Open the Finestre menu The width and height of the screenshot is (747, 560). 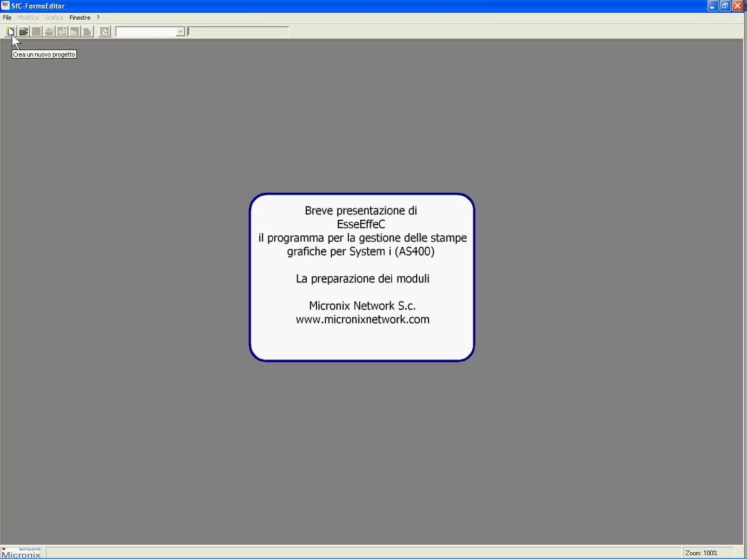pyautogui.click(x=80, y=17)
